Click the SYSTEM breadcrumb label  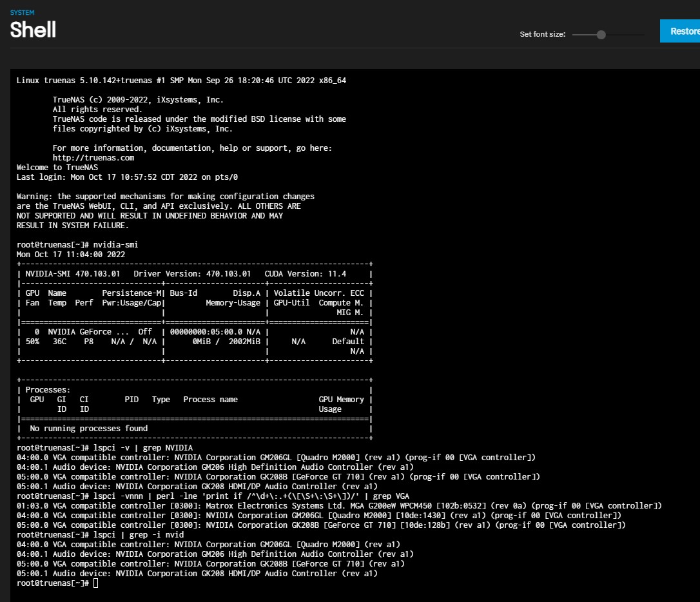[23, 12]
